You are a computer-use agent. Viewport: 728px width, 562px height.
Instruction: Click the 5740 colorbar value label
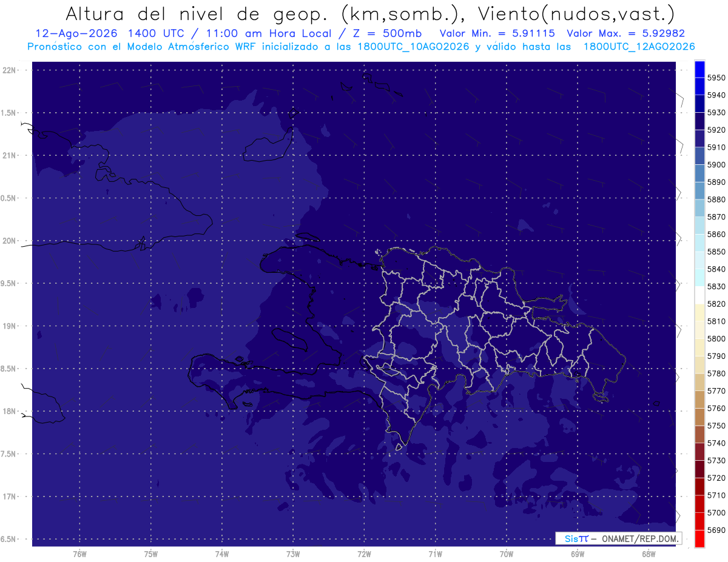click(716, 443)
